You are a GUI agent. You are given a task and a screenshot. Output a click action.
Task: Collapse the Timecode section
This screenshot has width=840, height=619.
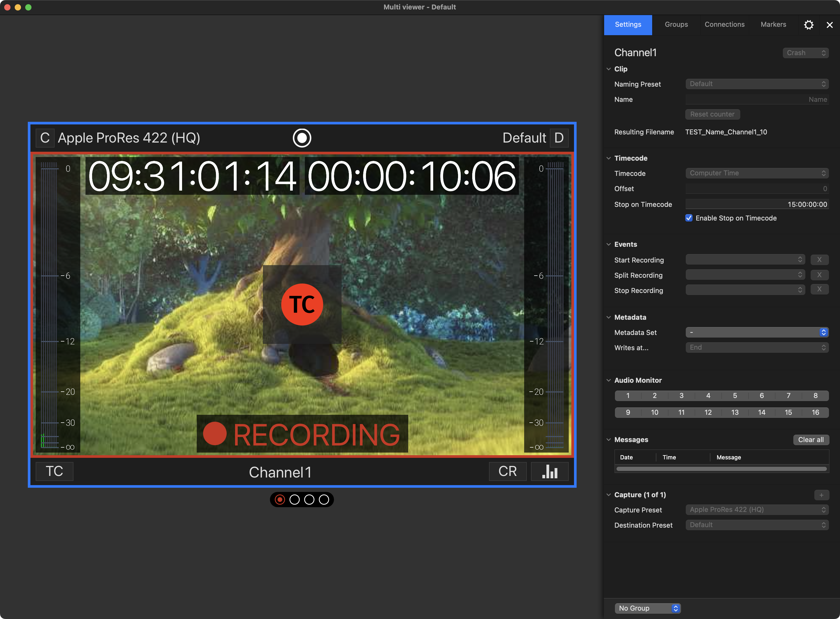click(x=609, y=158)
